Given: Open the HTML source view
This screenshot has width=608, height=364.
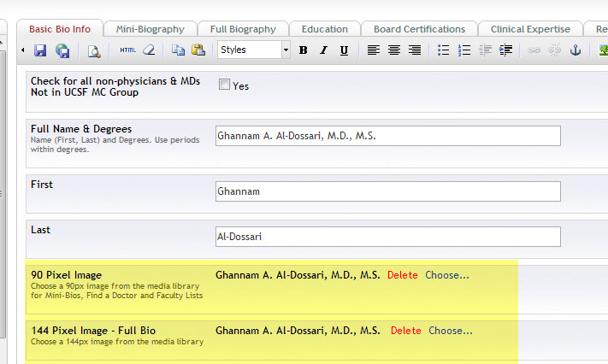Looking at the screenshot, I should click(x=127, y=50).
